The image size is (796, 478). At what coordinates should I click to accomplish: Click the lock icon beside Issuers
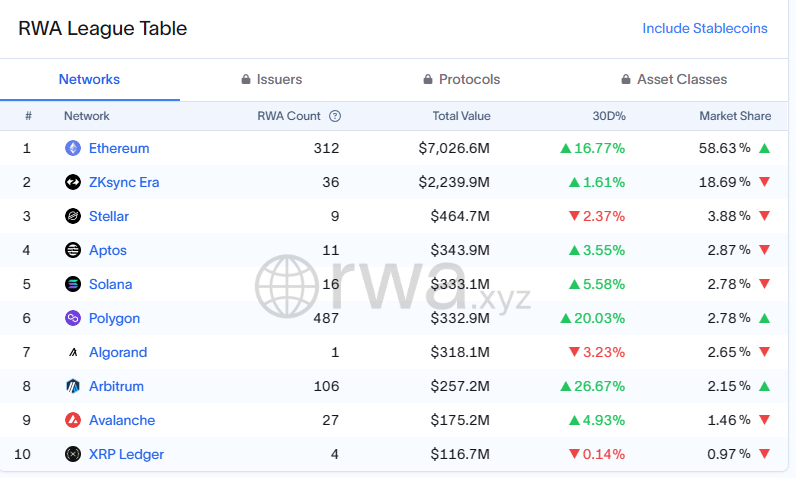[x=246, y=79]
